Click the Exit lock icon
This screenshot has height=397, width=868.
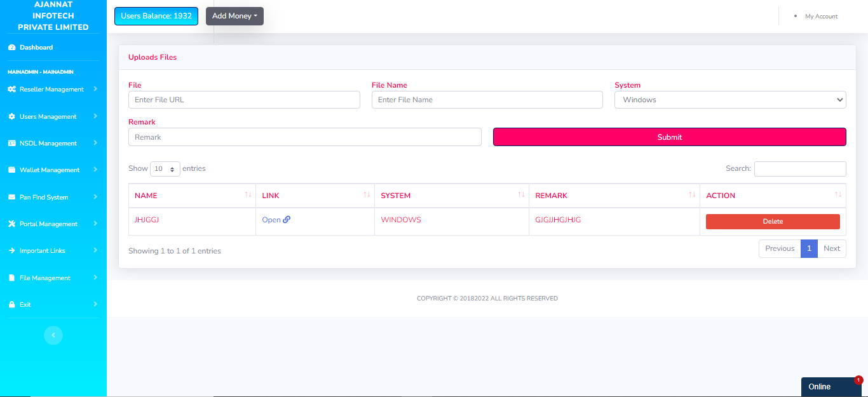point(11,305)
